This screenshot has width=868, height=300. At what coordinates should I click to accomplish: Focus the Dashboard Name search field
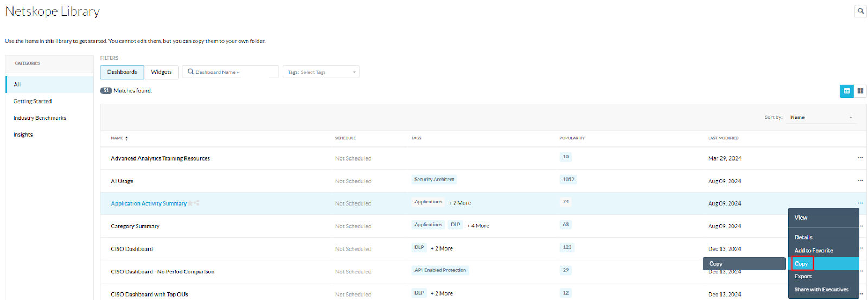(231, 72)
